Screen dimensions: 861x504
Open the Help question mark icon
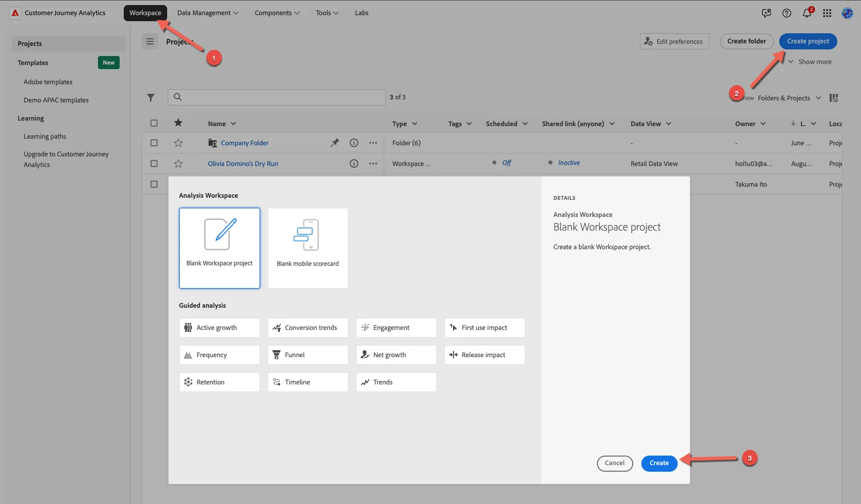786,13
